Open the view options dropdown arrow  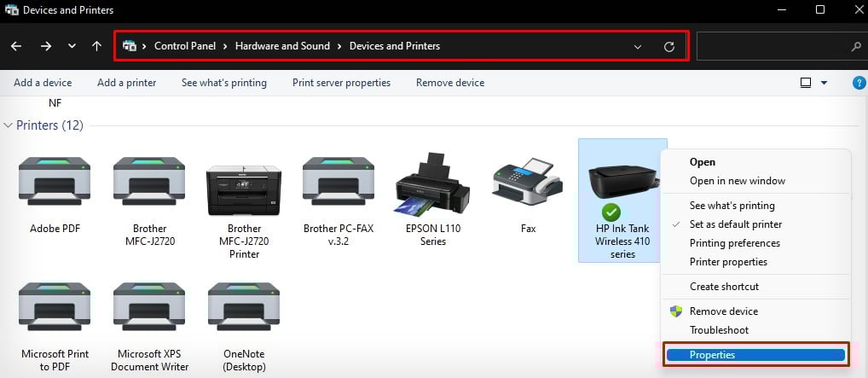click(824, 83)
